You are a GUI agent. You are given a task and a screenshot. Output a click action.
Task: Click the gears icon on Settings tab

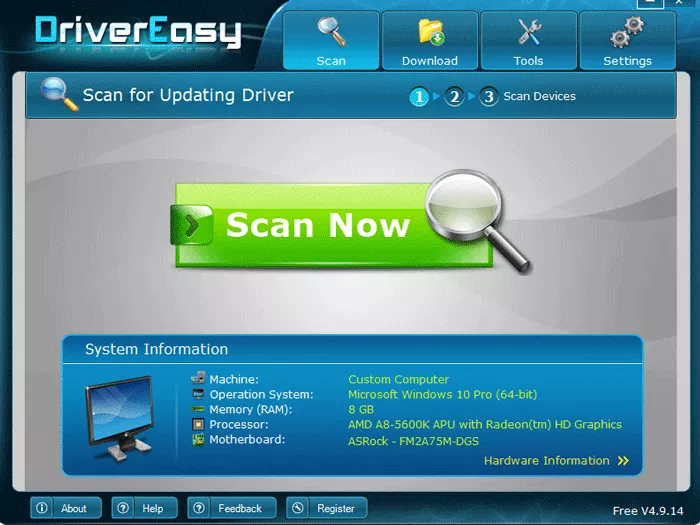(627, 32)
